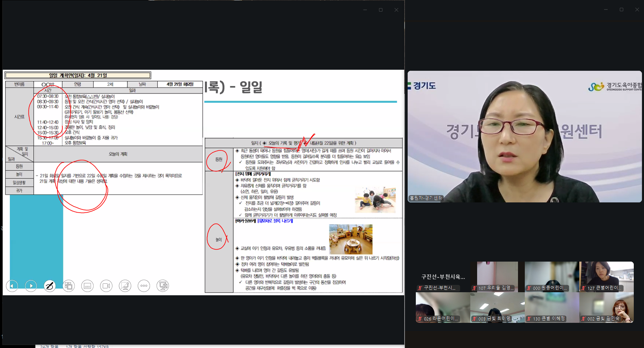Select the 130 큰별 이혜정 video tile
This screenshot has width=644, height=348.
(552, 307)
